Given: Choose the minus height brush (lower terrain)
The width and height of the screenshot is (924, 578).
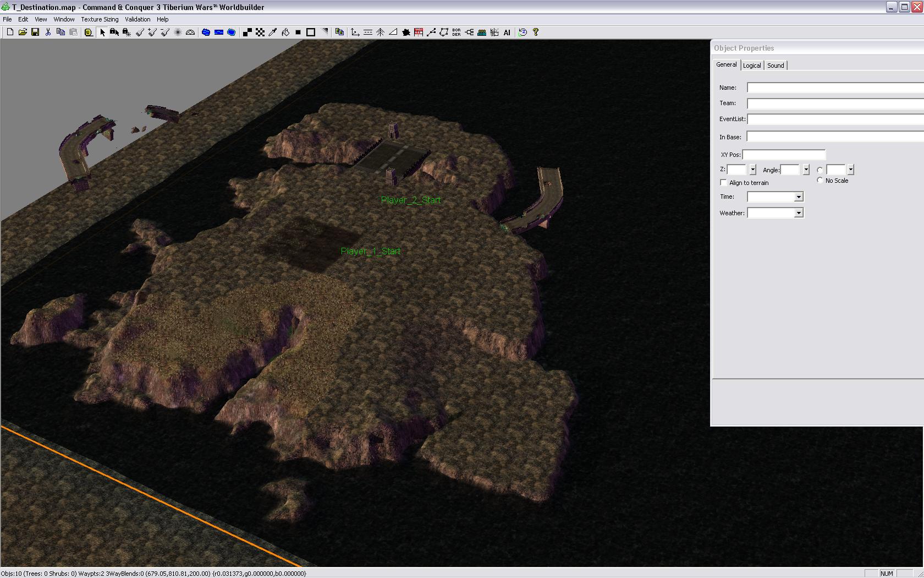Looking at the screenshot, I should [165, 32].
